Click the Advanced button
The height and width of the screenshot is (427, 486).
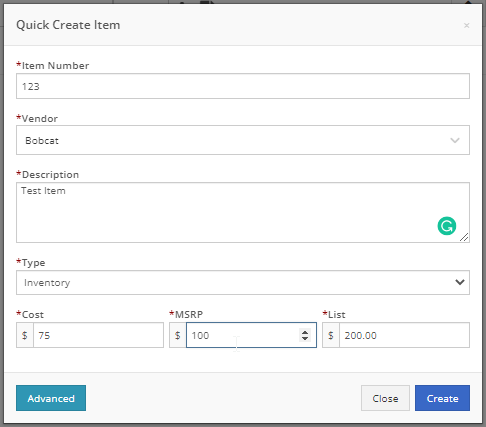click(x=51, y=398)
